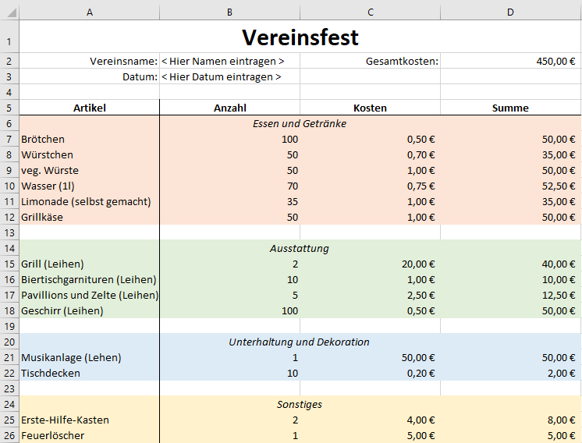Click the Gesamtkosten: label
582x443 pixels.
(x=402, y=61)
